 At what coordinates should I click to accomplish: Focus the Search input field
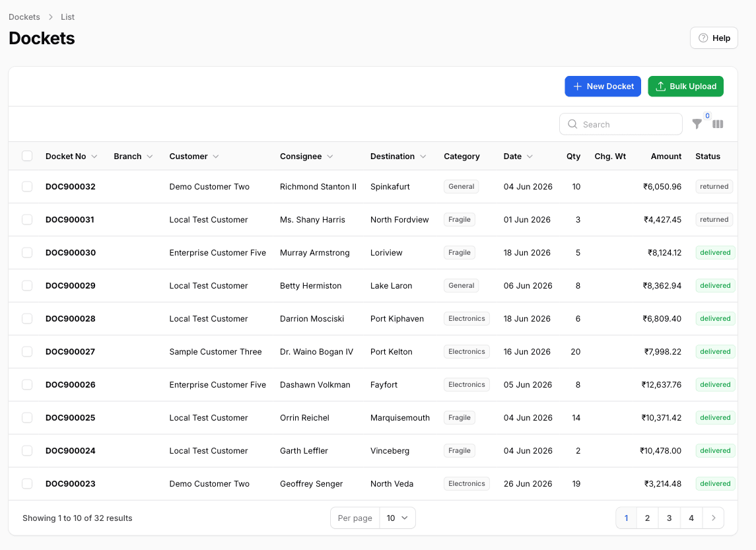point(621,124)
